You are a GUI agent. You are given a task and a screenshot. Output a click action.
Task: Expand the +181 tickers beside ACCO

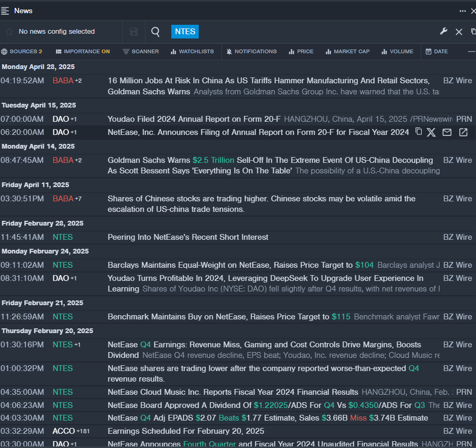coord(83,431)
